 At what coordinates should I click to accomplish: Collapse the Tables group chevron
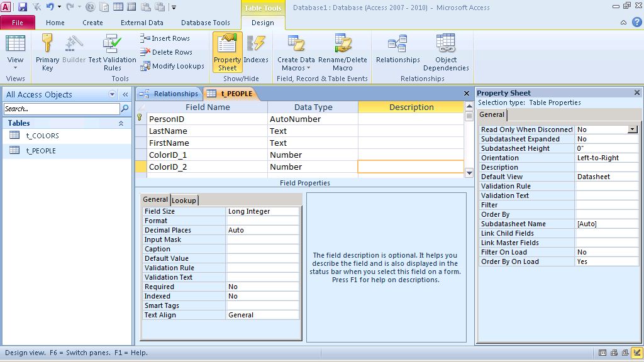click(x=121, y=123)
